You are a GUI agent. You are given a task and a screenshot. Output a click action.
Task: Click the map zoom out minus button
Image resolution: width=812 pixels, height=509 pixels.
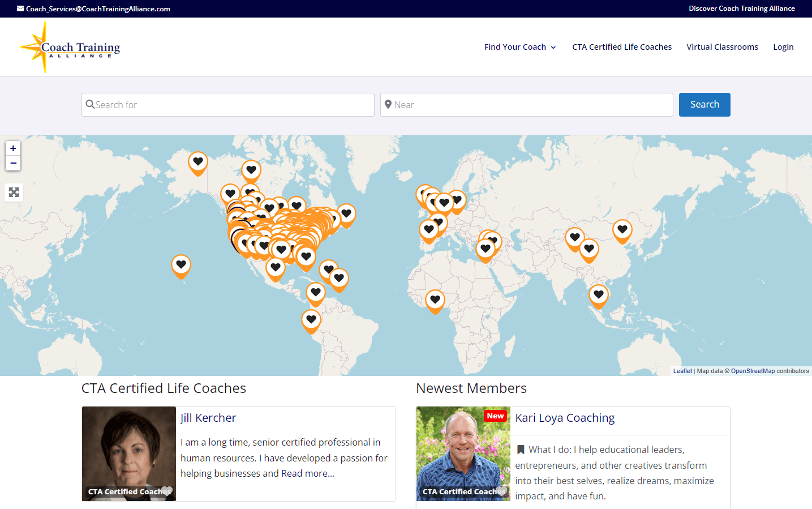tap(13, 163)
